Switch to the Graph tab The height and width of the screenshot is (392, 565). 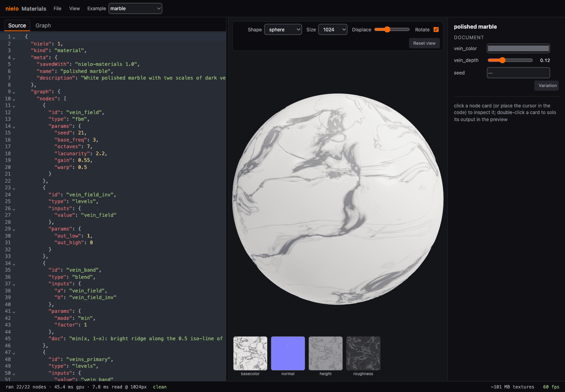(43, 25)
